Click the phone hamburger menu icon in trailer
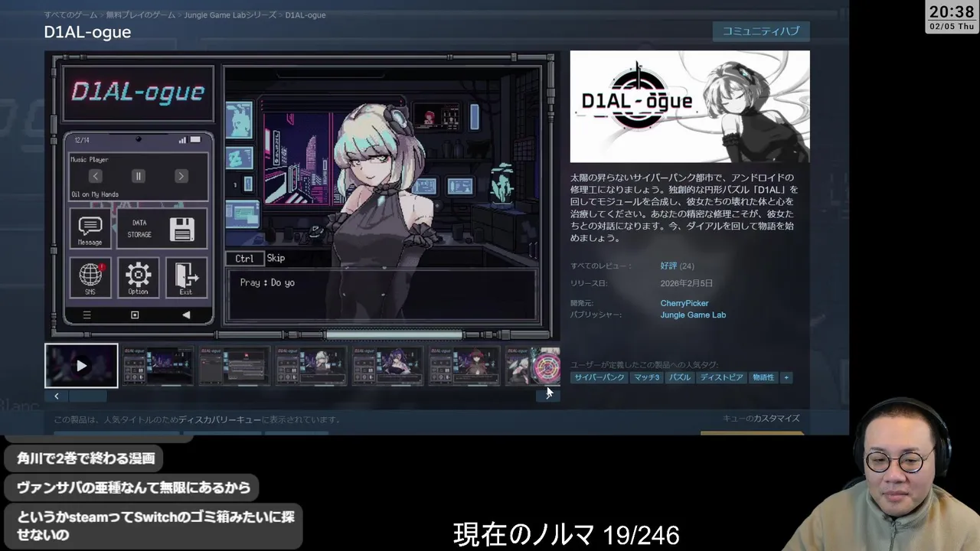 (87, 315)
